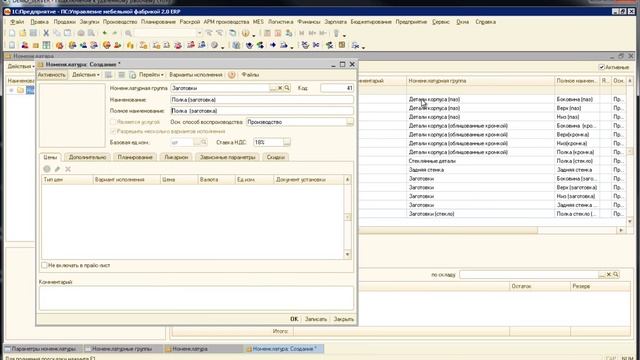Click the magnifier icon next to Базовая ед.изм
The width and height of the screenshot is (640, 360).
tap(204, 142)
